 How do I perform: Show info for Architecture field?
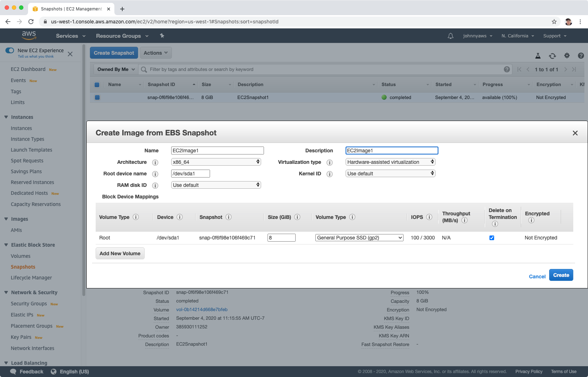click(x=155, y=162)
